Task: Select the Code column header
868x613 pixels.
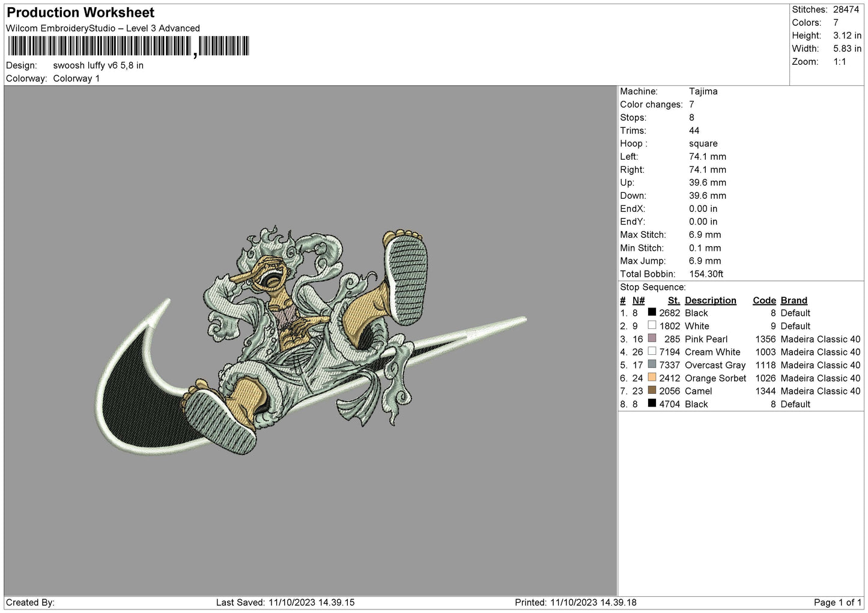Action: pyautogui.click(x=764, y=300)
